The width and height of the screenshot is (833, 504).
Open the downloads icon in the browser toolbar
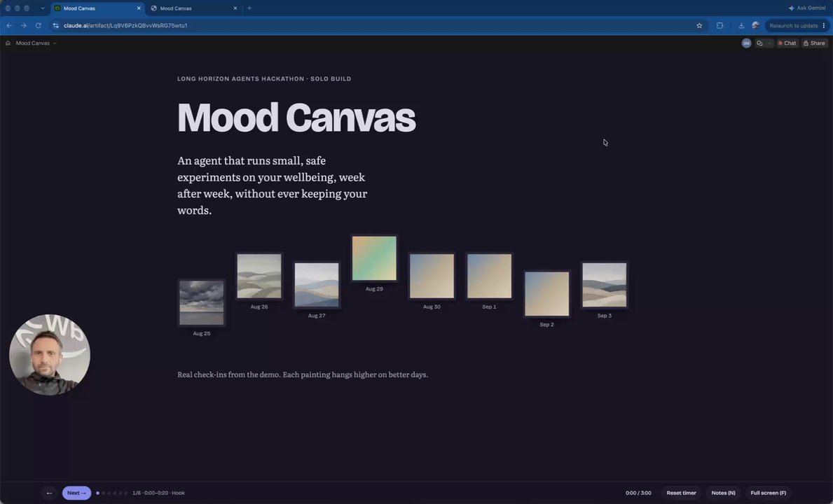tap(741, 25)
